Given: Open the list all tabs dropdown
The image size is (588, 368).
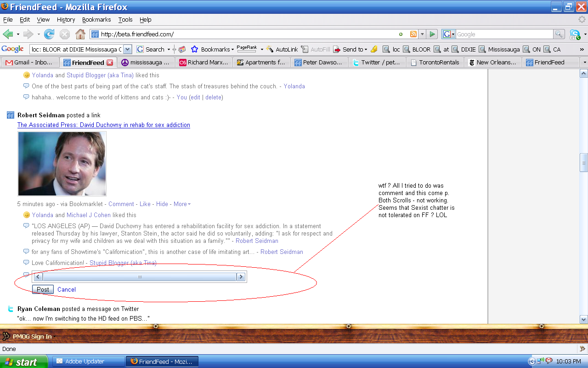Looking at the screenshot, I should pos(584,62).
